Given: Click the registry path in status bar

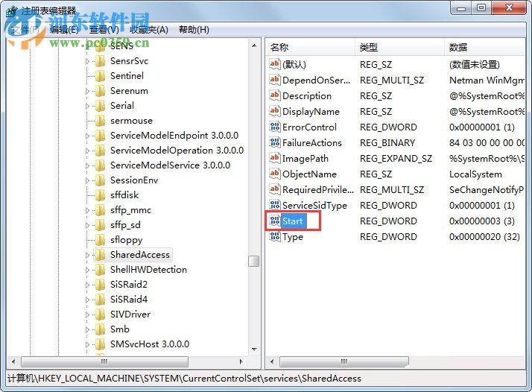Looking at the screenshot, I should click(184, 379).
